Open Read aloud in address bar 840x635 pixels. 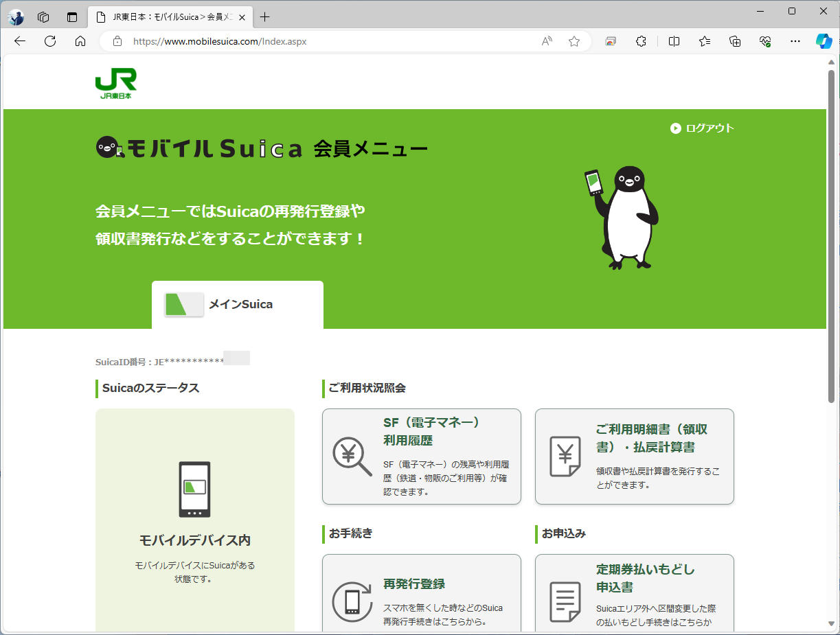pyautogui.click(x=547, y=41)
